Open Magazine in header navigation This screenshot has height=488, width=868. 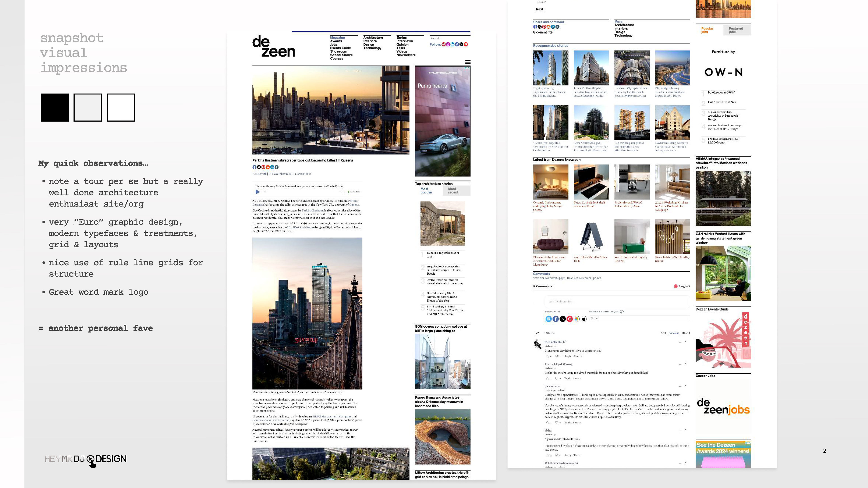tap(337, 38)
